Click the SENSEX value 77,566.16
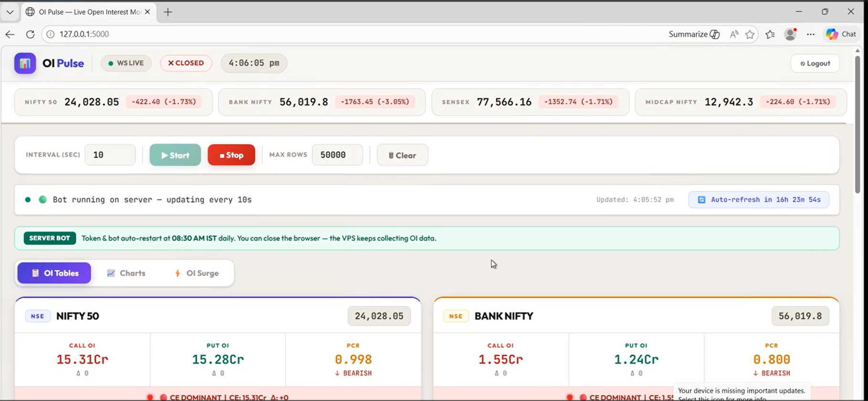 [504, 102]
